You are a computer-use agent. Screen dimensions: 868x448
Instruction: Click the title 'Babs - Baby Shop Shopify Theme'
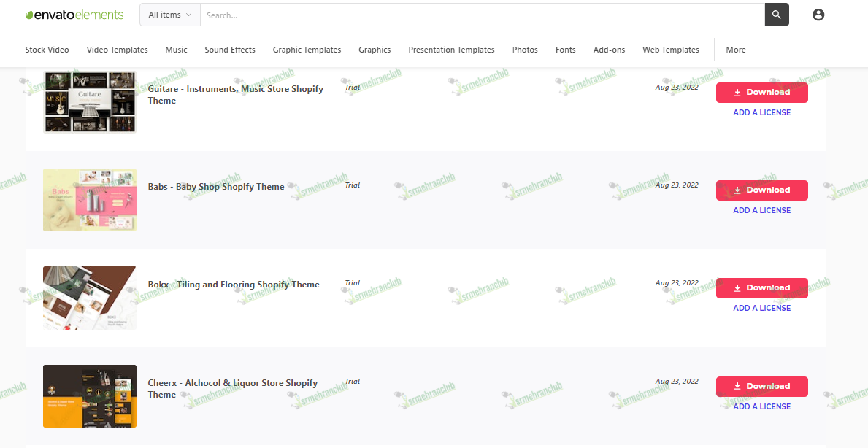click(216, 187)
